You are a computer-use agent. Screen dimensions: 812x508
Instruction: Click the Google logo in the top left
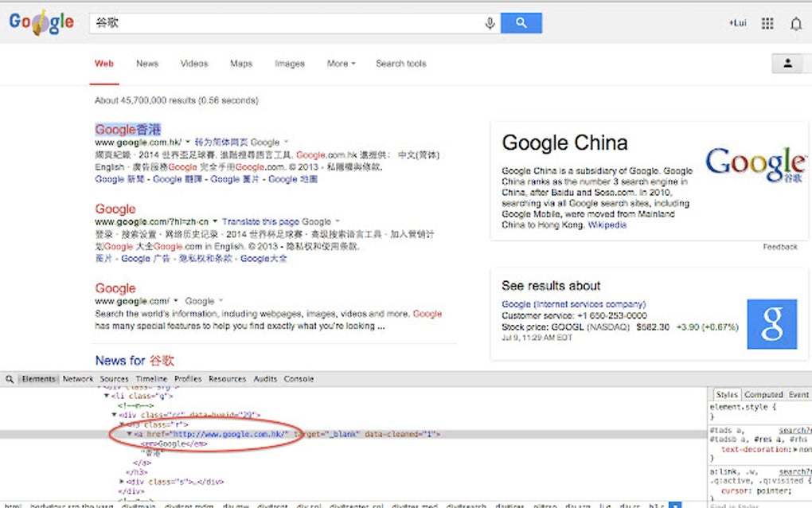[x=40, y=22]
